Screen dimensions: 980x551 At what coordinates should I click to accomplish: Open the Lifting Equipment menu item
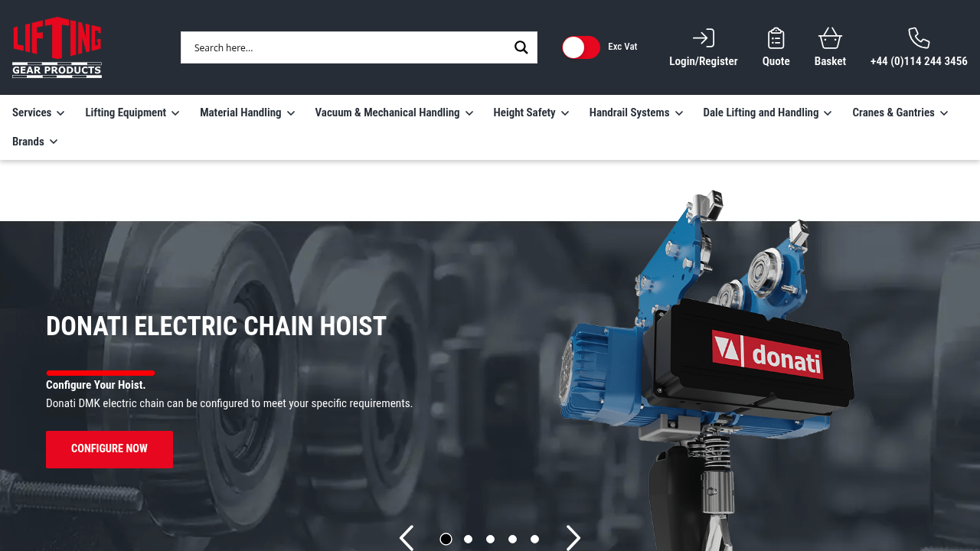click(126, 112)
